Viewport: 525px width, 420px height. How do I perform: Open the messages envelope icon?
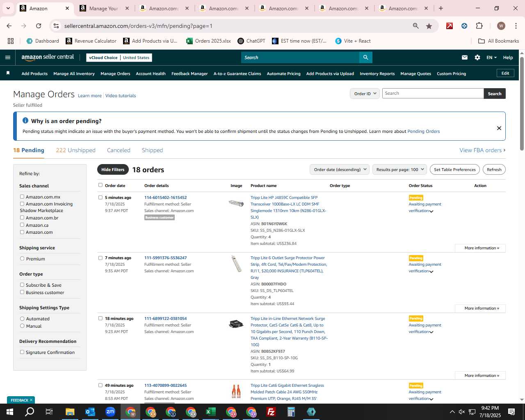[465, 57]
